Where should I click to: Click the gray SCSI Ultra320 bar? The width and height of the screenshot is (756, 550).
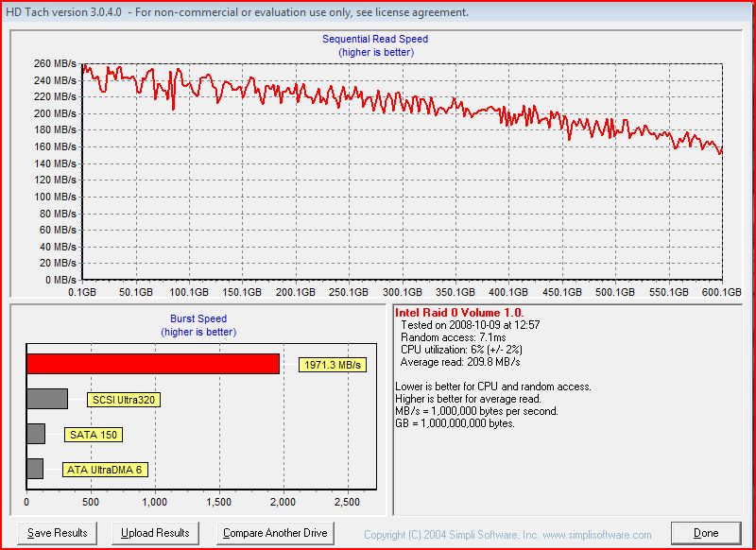(x=46, y=399)
